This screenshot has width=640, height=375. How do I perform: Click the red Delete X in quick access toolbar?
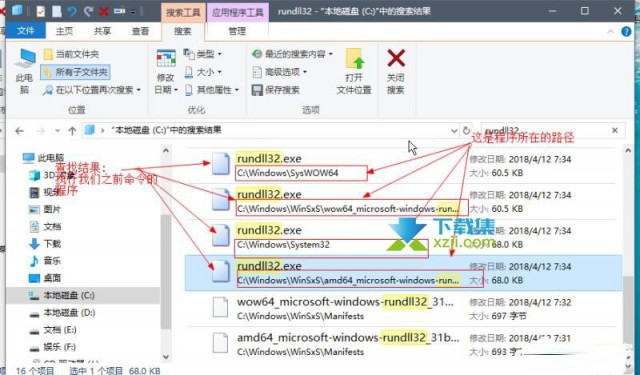coord(104,11)
